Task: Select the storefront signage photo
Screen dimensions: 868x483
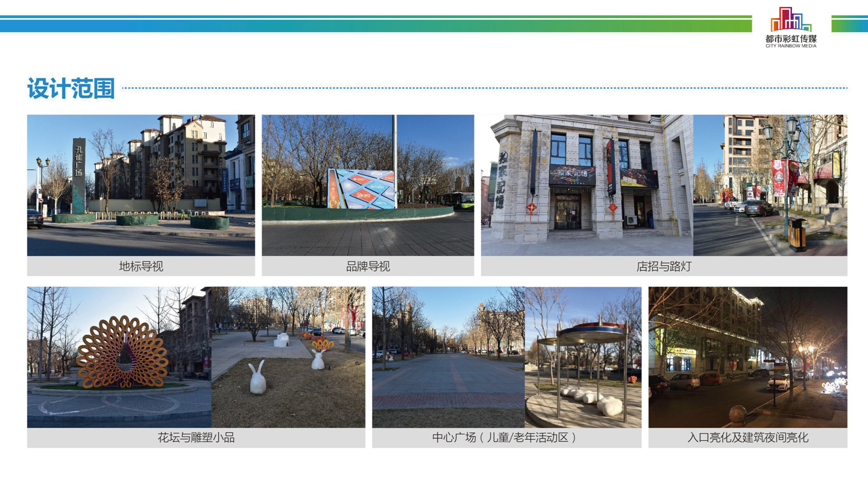Action: [x=587, y=185]
